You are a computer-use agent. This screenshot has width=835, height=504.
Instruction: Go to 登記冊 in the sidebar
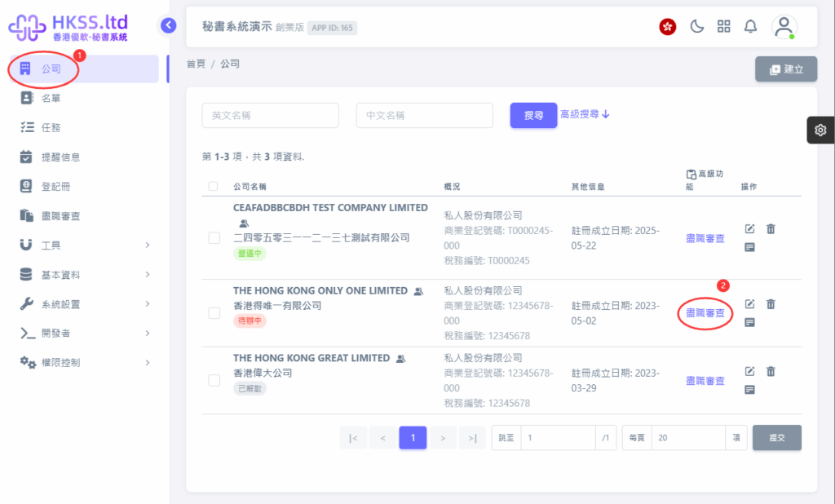point(55,186)
